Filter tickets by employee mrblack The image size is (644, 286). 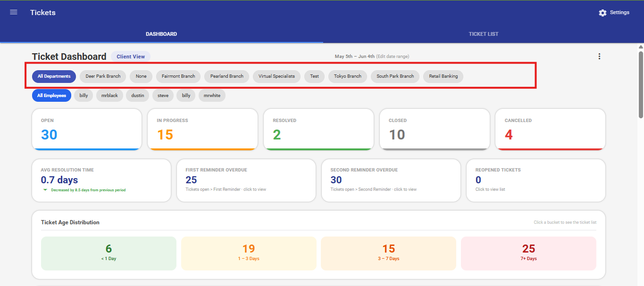tap(109, 96)
